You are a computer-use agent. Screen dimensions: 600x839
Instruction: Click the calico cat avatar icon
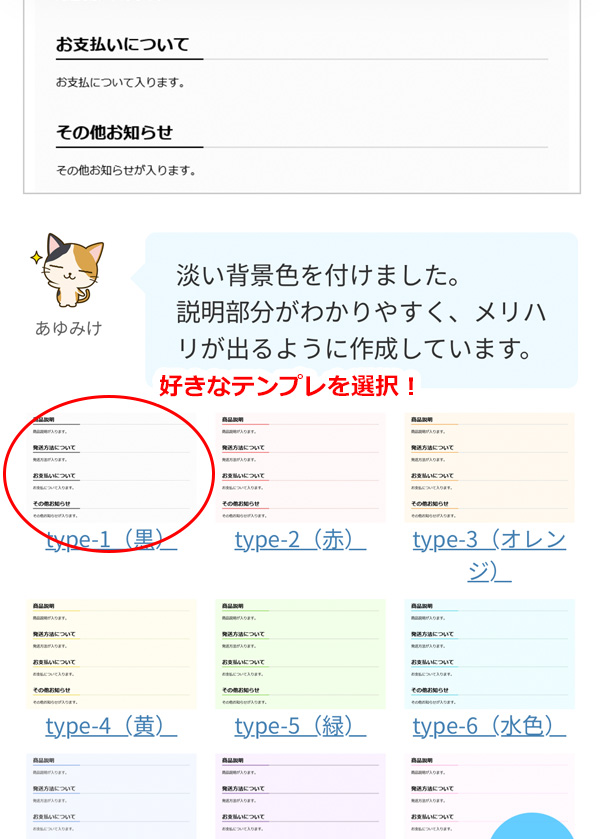click(68, 271)
